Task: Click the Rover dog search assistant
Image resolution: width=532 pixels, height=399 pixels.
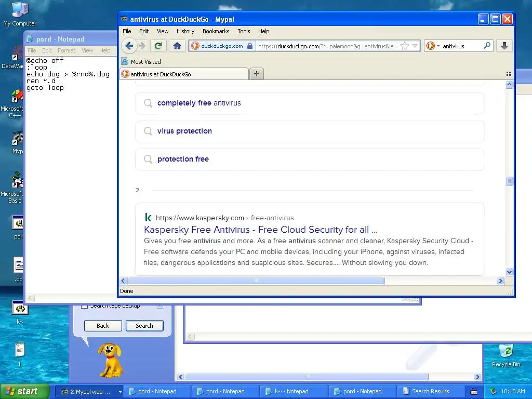Action: [x=110, y=361]
